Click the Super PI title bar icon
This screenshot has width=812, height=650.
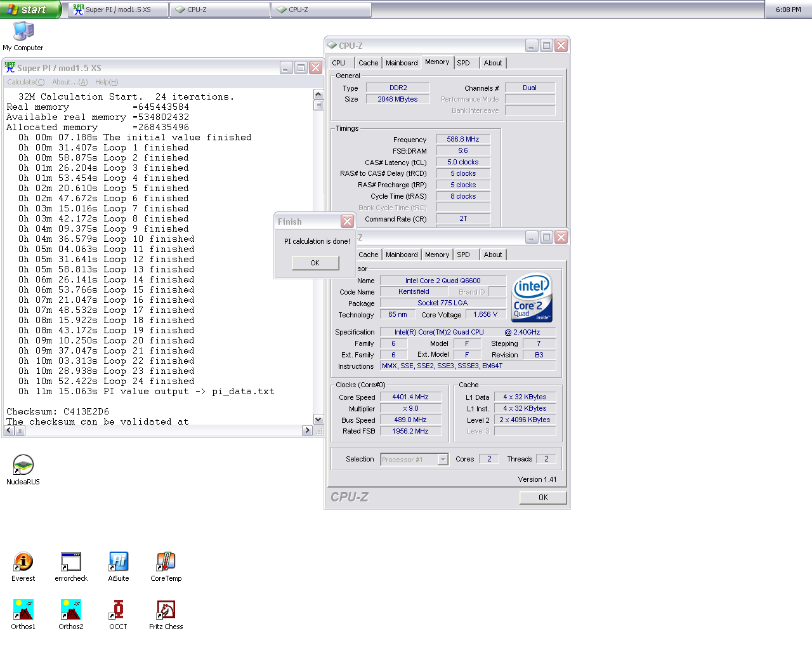coord(10,67)
